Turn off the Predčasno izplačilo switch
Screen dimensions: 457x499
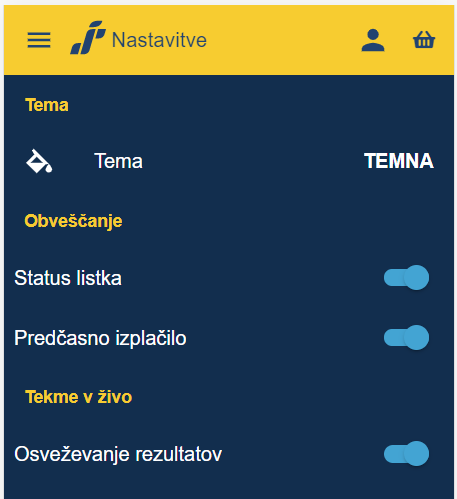tap(406, 338)
